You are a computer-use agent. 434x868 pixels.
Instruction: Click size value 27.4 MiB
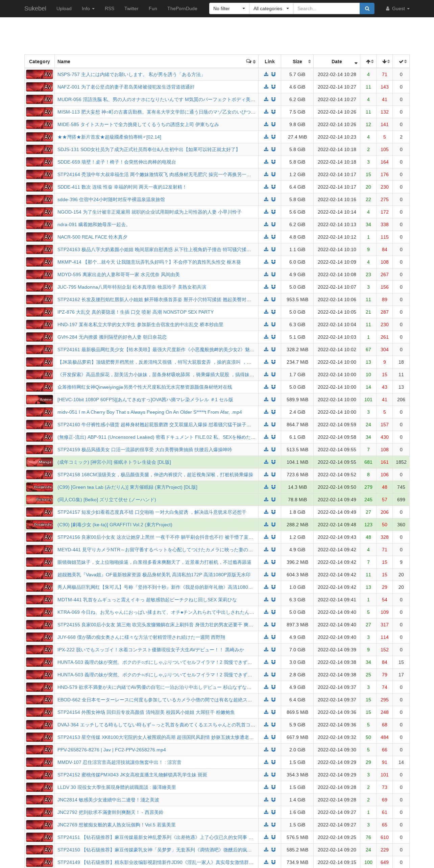297,137
